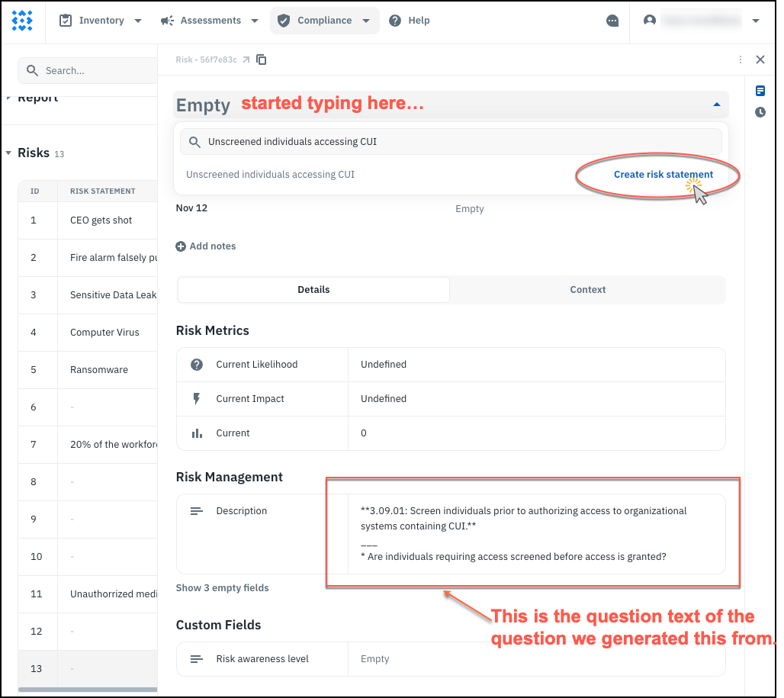Close the risk detail panel

[760, 60]
